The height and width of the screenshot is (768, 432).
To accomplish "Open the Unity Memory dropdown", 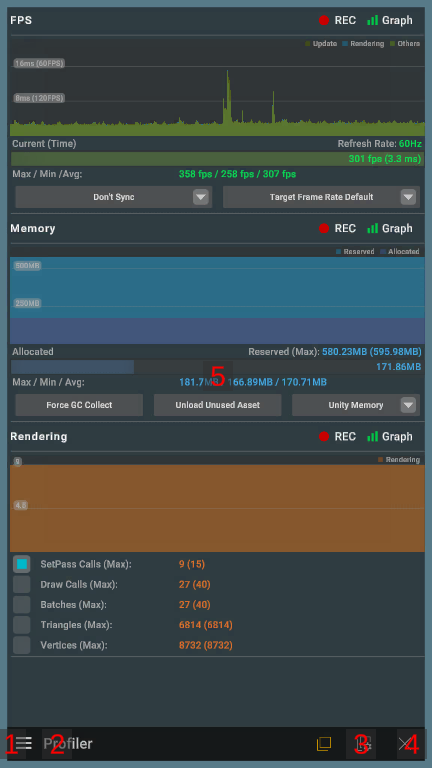I will click(x=356, y=405).
